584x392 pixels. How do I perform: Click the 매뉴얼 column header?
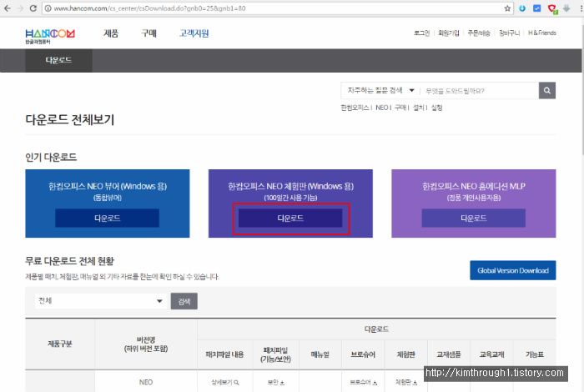click(x=320, y=354)
